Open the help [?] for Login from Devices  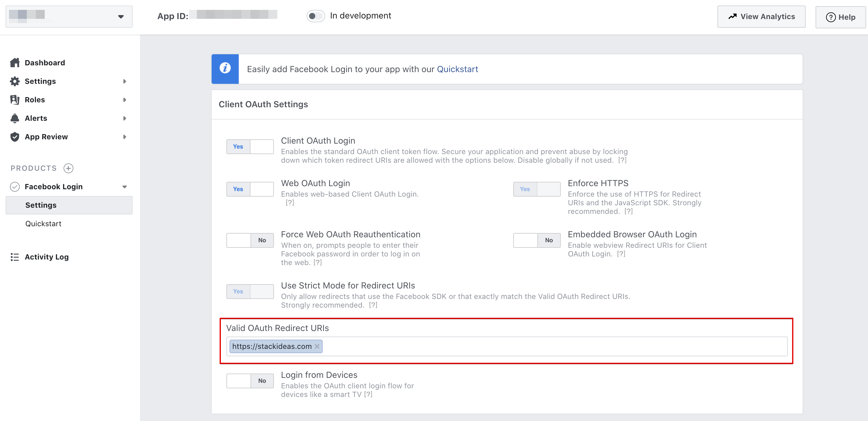[x=368, y=394]
